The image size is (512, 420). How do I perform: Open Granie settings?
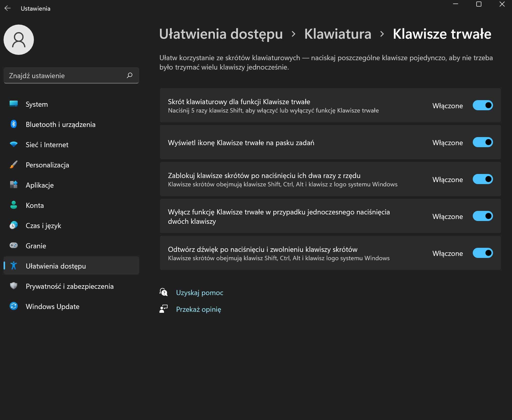(35, 246)
